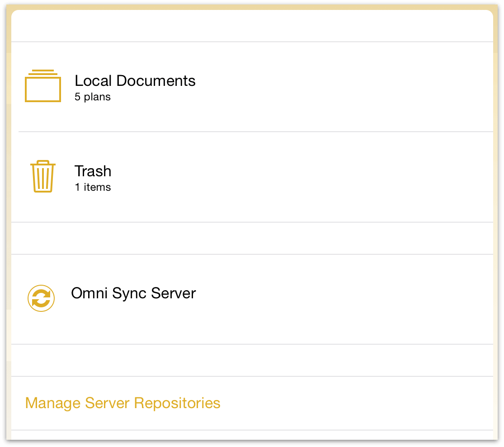
Task: Open the Trash row label
Action: coord(93,171)
